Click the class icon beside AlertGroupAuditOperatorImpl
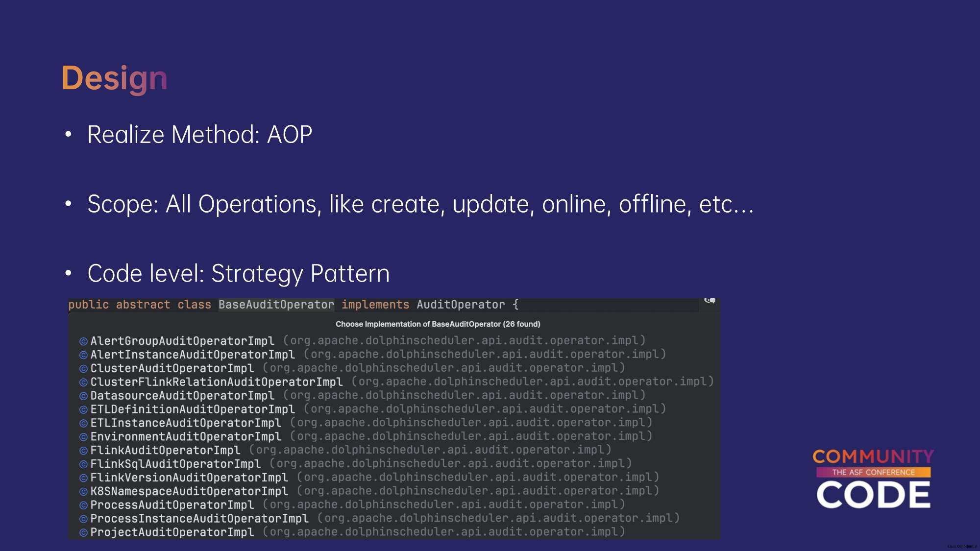The height and width of the screenshot is (551, 980). pos(83,341)
